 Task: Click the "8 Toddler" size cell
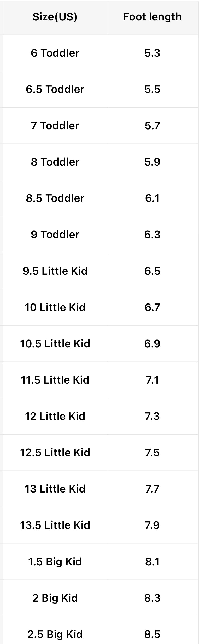[x=55, y=162]
